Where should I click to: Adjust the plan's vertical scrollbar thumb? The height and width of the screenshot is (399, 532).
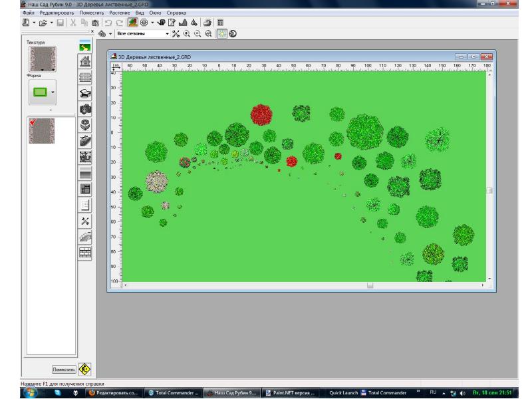(x=489, y=190)
